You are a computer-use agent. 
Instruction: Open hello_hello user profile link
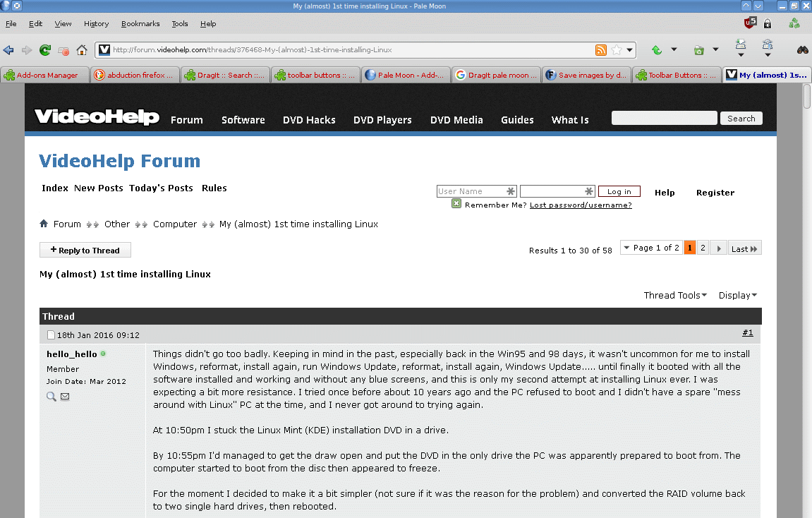point(71,354)
